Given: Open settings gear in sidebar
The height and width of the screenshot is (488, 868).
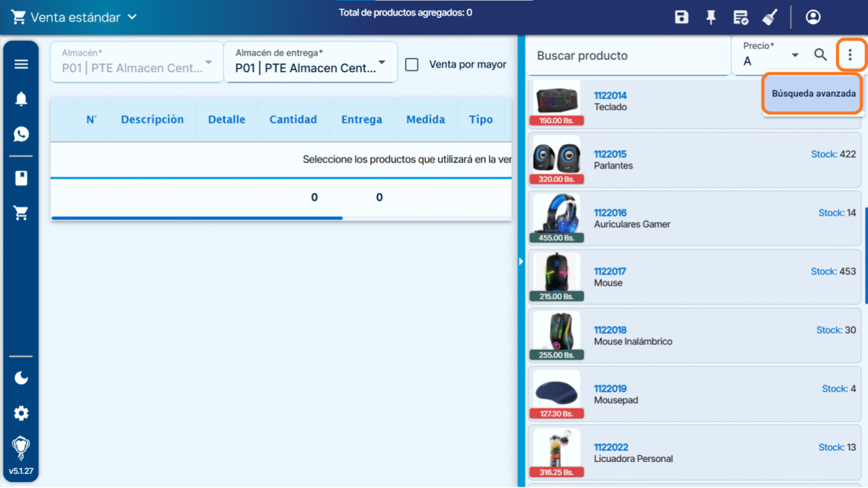Looking at the screenshot, I should [x=21, y=413].
